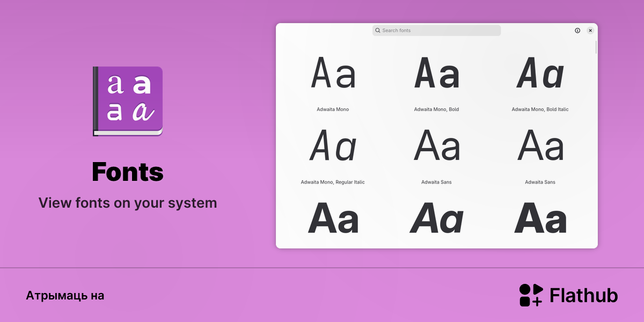Click the 'Adwaita Mono, Bold' label

(x=436, y=109)
